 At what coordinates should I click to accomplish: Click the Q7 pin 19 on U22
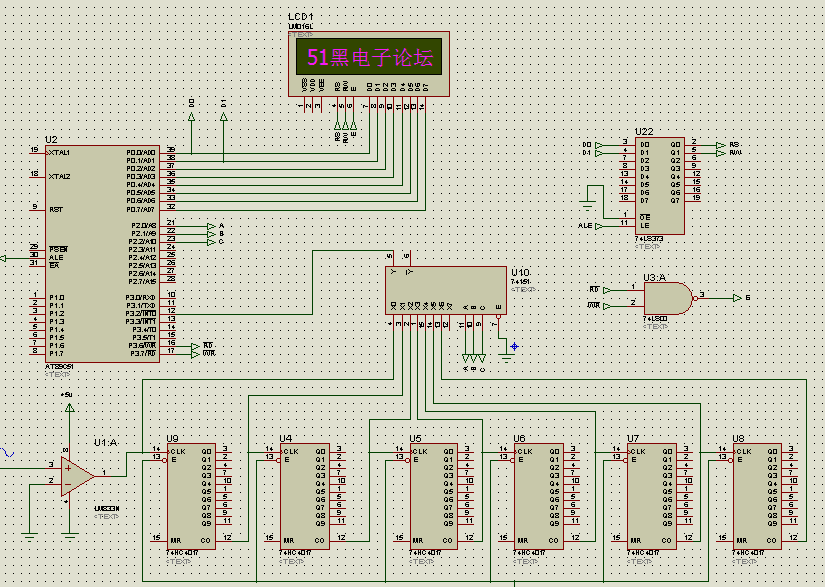point(693,201)
